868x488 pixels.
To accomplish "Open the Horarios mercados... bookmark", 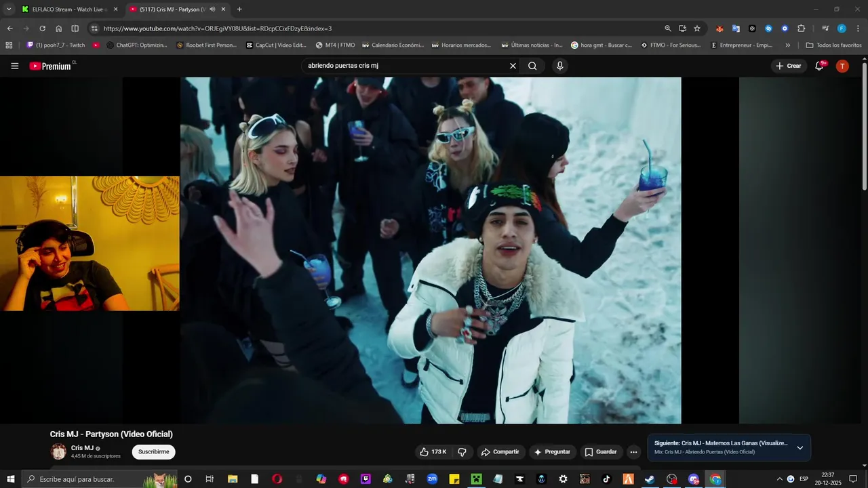I will pos(461,45).
